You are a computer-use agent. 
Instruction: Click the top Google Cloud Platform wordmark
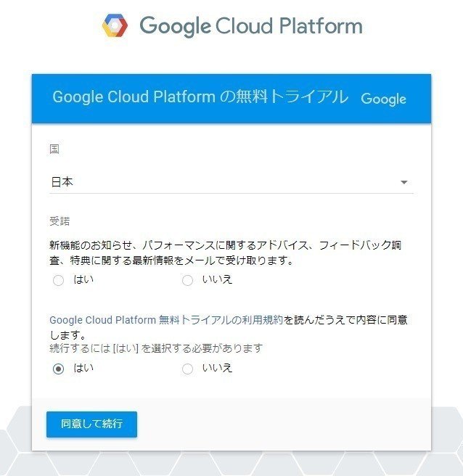point(250,27)
